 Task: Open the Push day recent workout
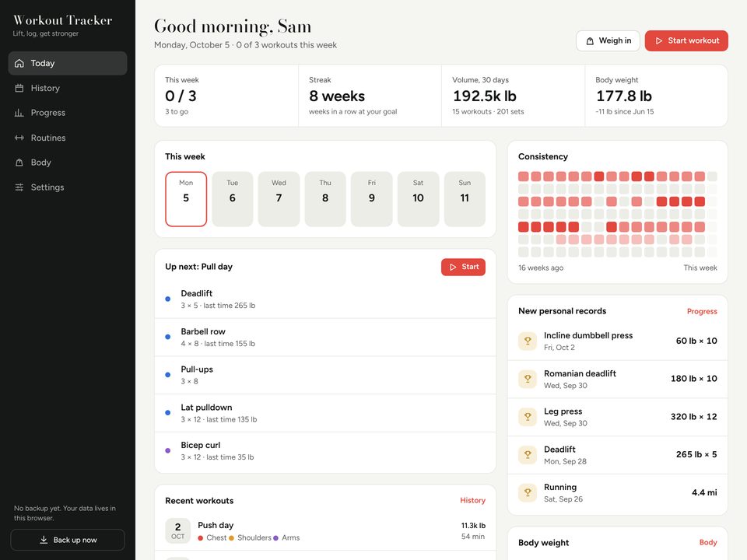pyautogui.click(x=325, y=531)
